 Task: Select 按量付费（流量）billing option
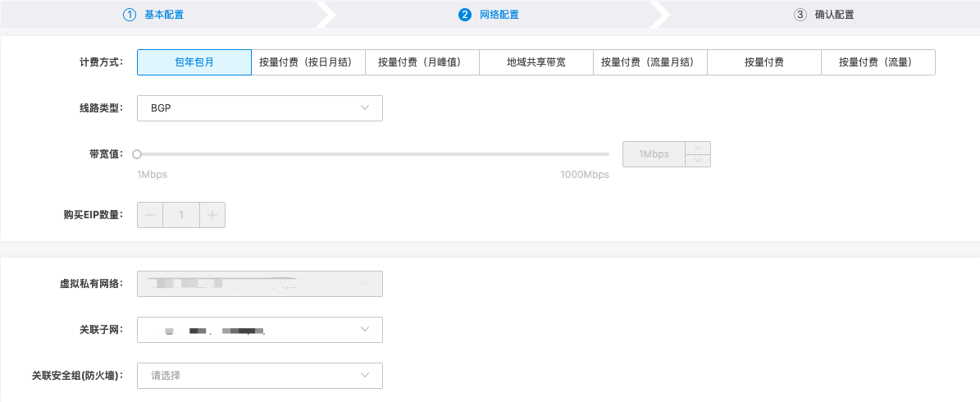pyautogui.click(x=877, y=62)
